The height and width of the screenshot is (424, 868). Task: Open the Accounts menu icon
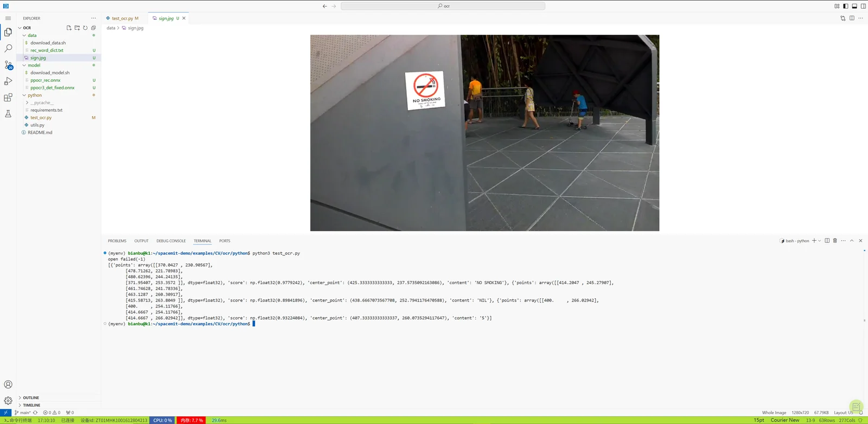(x=8, y=384)
